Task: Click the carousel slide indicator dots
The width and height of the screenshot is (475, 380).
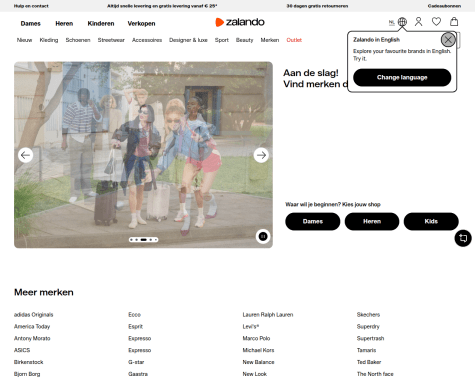Action: [143, 240]
